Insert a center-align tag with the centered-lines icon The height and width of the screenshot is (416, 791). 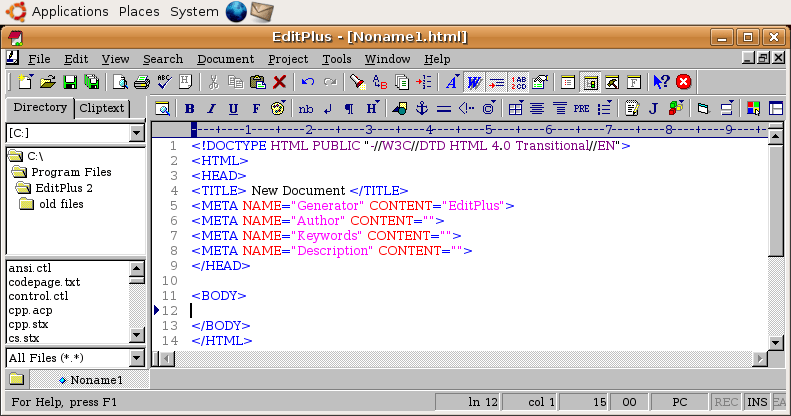(537, 108)
